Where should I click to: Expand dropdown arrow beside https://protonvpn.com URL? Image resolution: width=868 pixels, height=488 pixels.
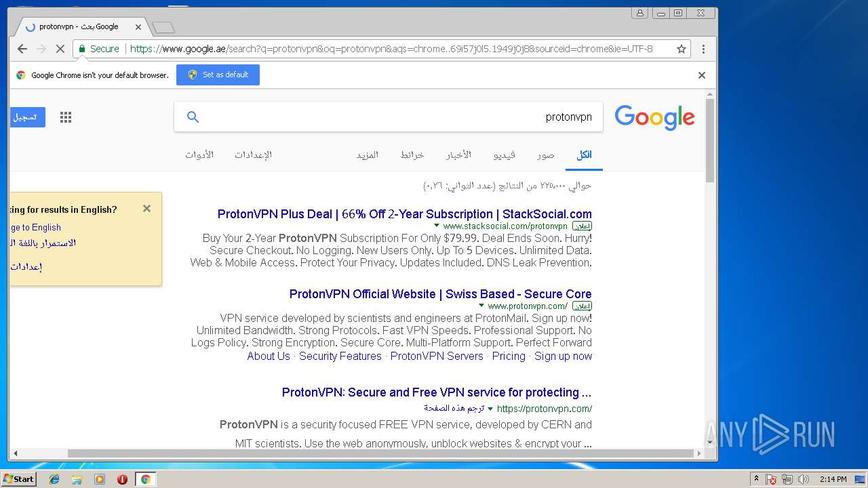[490, 409]
